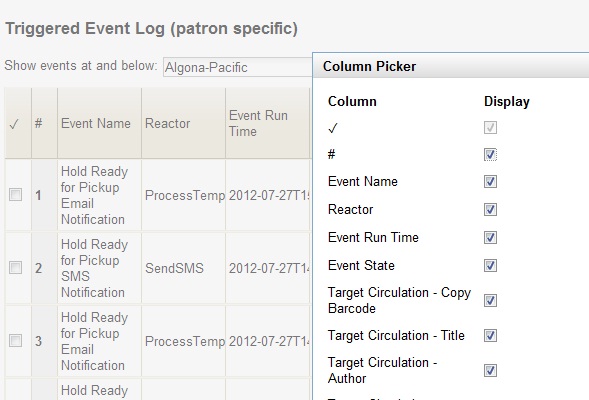Toggle Event Run Time column display
This screenshot has height=400, width=589.
490,237
